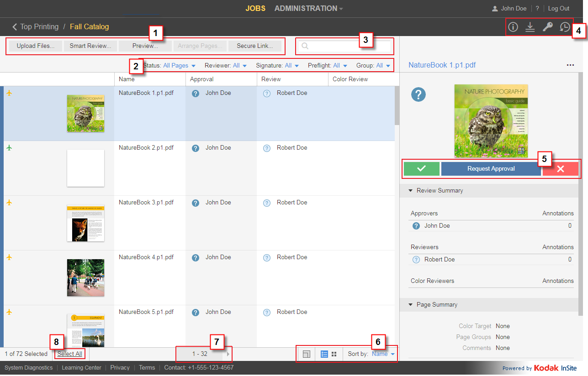The width and height of the screenshot is (588, 376).
Task: Go to the JOBS tab
Action: tap(255, 8)
